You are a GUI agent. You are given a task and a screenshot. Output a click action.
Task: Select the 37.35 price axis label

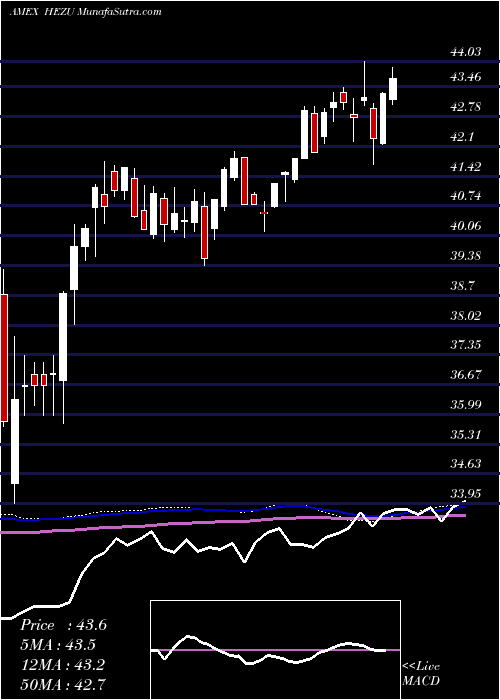point(466,345)
